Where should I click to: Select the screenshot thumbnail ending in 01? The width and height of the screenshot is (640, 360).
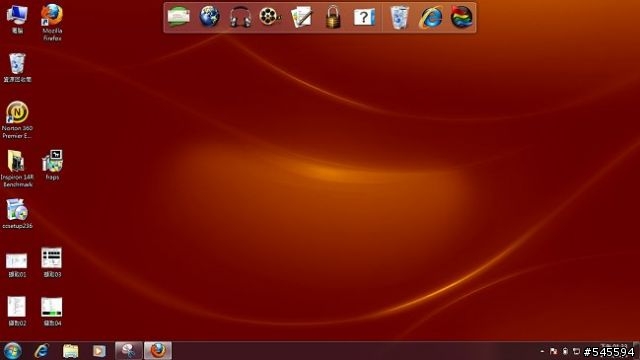[x=17, y=265]
